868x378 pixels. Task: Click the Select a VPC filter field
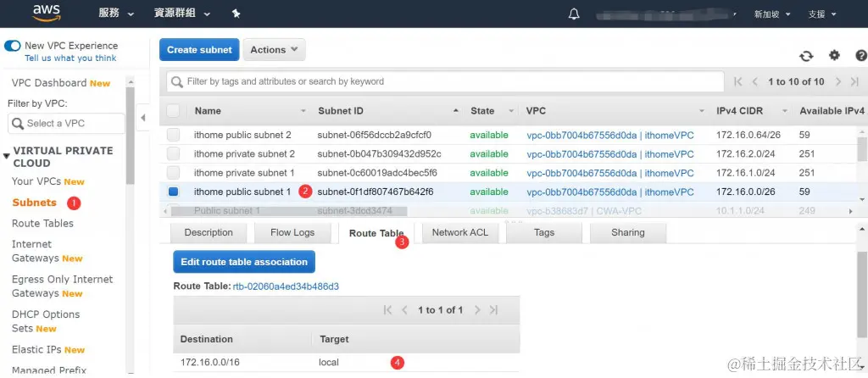66,124
